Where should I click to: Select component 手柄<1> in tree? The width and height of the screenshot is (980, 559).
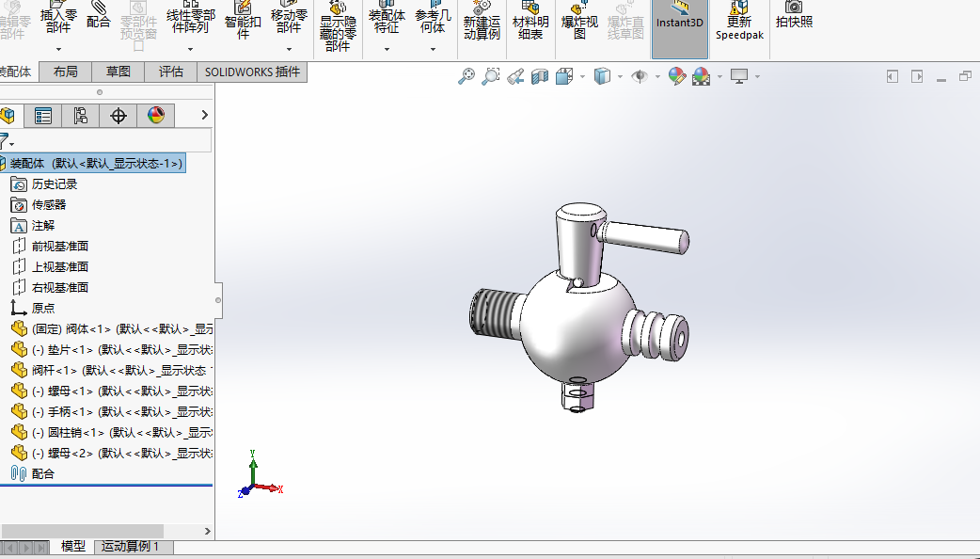pyautogui.click(x=112, y=411)
